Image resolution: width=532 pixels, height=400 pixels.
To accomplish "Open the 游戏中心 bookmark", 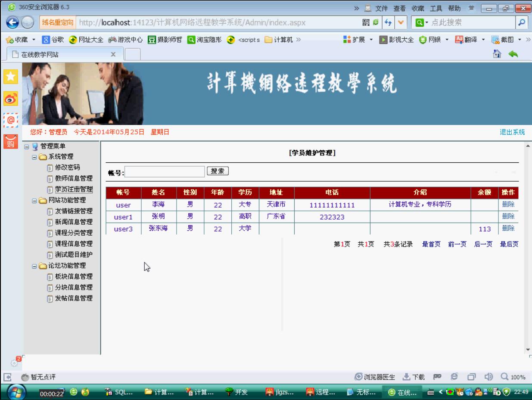I will 125,40.
